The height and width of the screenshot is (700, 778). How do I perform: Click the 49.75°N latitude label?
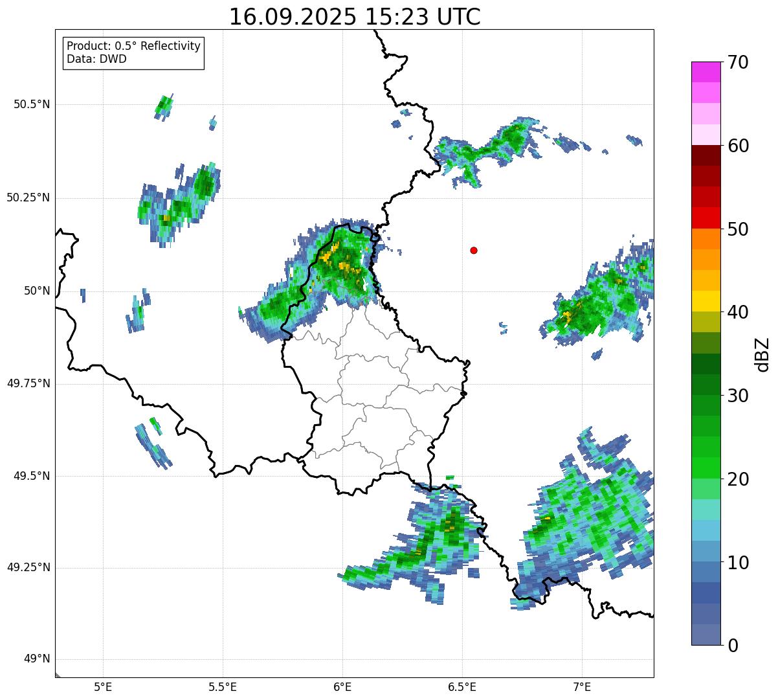[x=28, y=383]
